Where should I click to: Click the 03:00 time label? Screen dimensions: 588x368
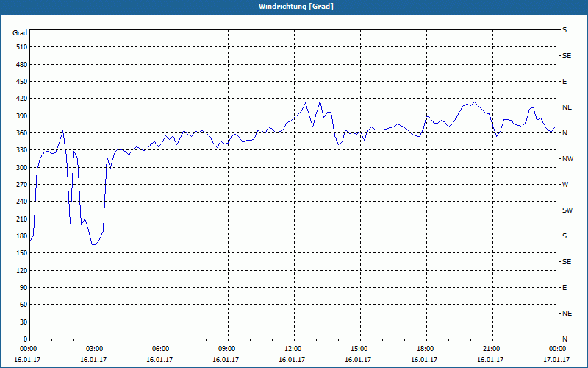(x=94, y=349)
